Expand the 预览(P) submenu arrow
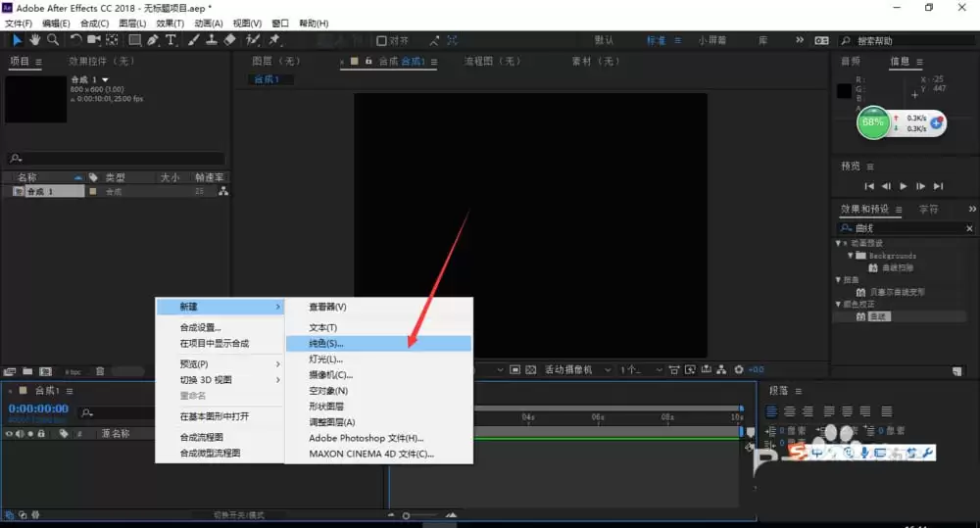 pyautogui.click(x=277, y=363)
